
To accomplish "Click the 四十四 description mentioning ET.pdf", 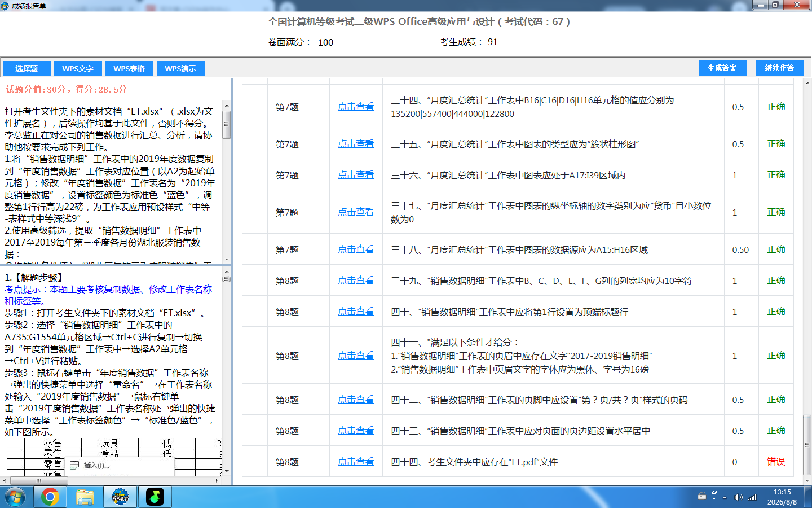I will tap(474, 462).
